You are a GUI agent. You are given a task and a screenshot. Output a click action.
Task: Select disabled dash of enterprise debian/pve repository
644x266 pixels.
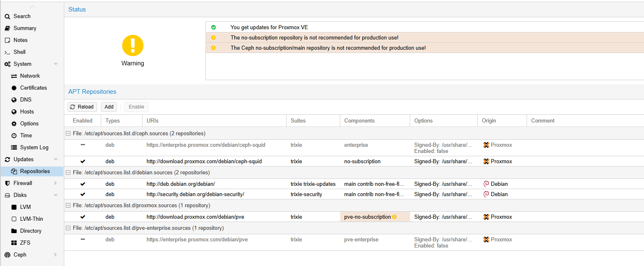tap(83, 239)
